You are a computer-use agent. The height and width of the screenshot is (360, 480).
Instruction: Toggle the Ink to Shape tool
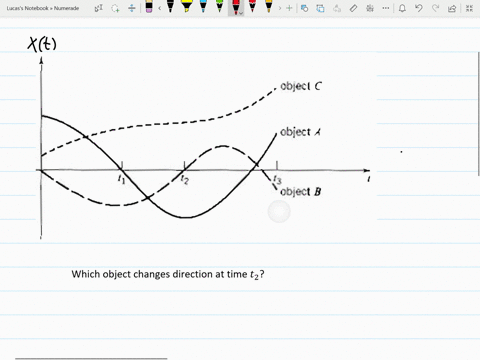pyautogui.click(x=321, y=8)
